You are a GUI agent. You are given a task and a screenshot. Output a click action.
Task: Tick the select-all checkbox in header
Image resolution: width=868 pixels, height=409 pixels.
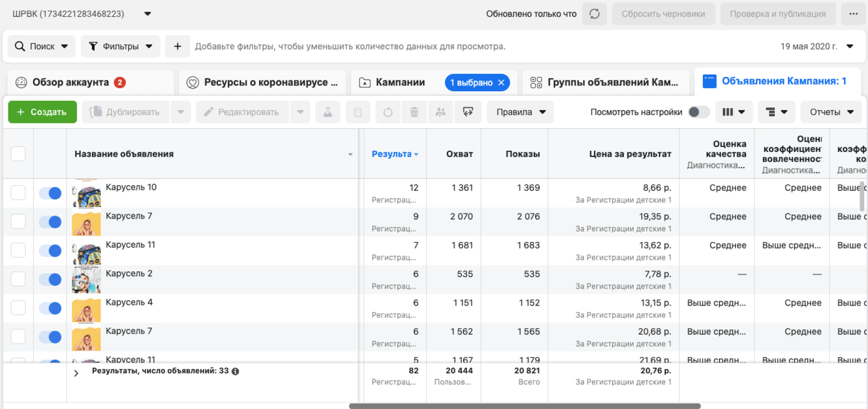18,154
